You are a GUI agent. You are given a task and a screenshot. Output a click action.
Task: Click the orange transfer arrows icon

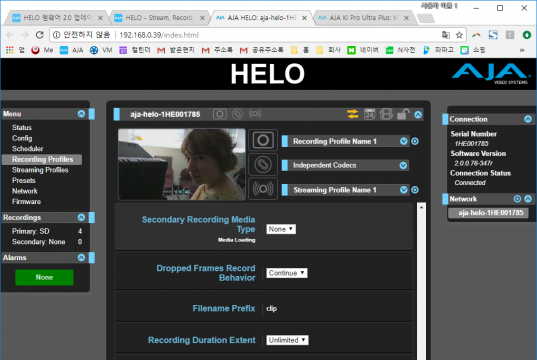pos(352,114)
